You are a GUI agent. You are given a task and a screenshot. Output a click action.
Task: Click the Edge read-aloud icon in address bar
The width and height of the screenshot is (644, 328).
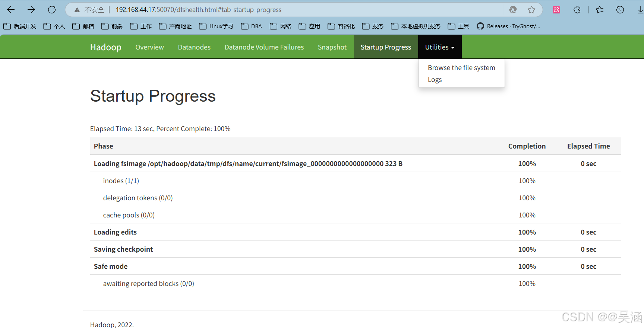pyautogui.click(x=513, y=10)
